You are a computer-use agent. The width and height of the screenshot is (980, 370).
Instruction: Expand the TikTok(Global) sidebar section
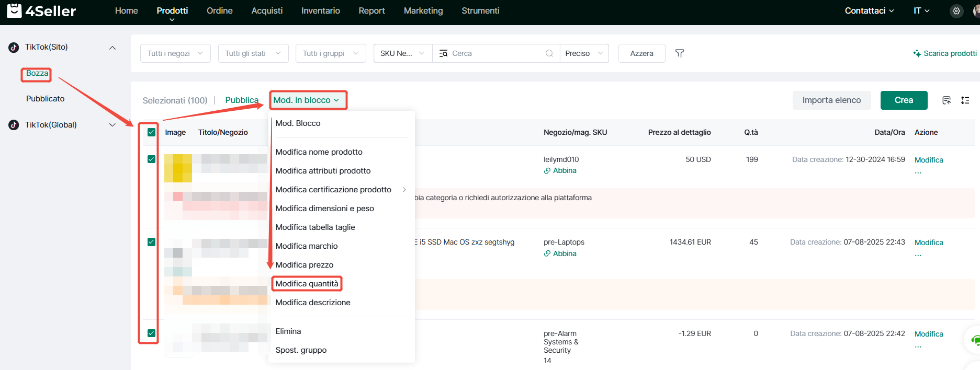pyautogui.click(x=112, y=125)
